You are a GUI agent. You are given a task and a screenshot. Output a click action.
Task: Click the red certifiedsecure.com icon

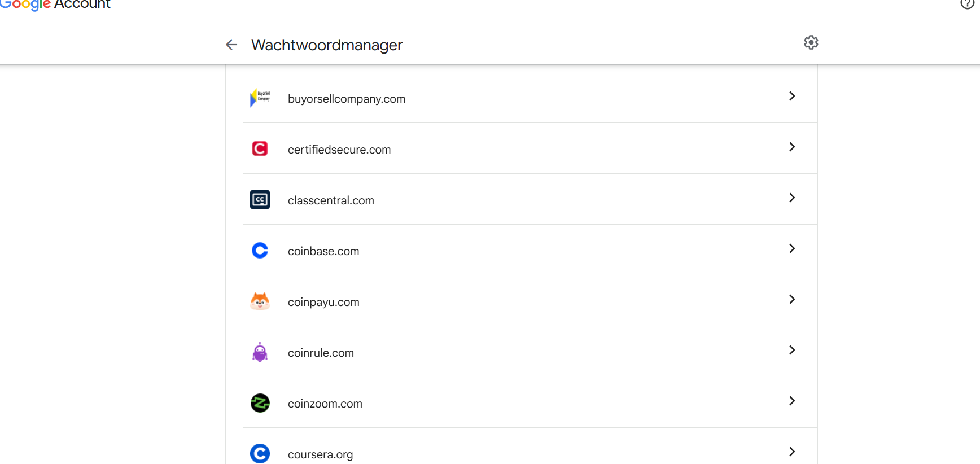pyautogui.click(x=260, y=148)
